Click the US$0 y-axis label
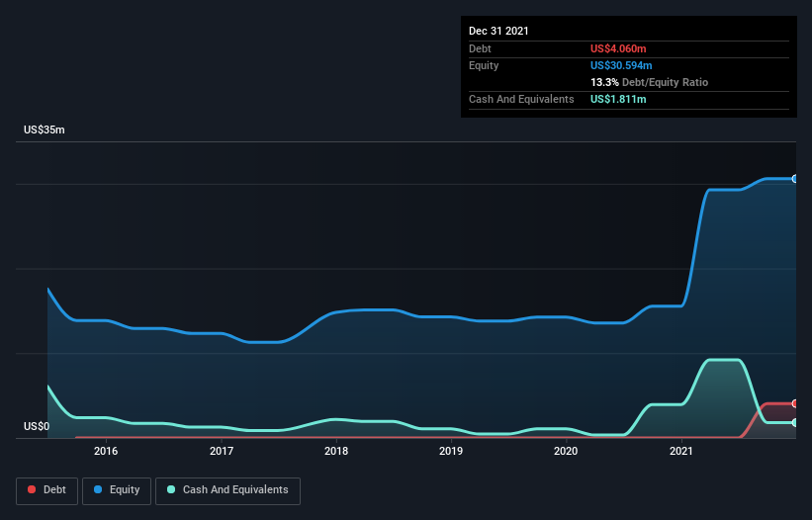The height and width of the screenshot is (520, 812). 37,426
